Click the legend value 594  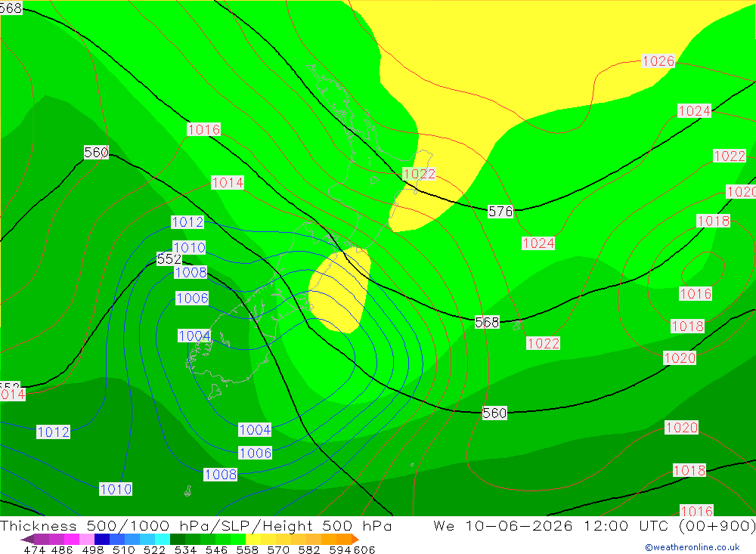click(340, 549)
